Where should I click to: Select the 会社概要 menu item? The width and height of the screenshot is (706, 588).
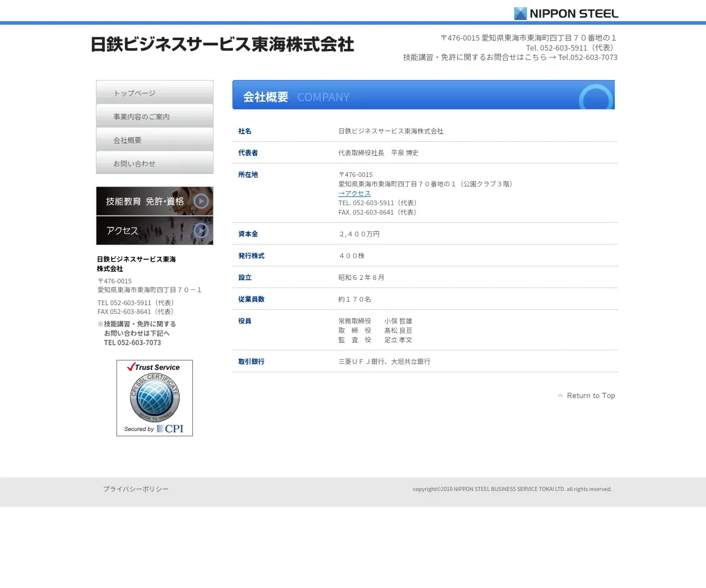click(155, 139)
